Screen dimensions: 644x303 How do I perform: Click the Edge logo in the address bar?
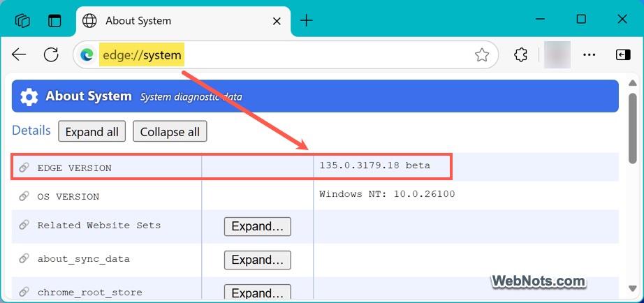[x=87, y=54]
